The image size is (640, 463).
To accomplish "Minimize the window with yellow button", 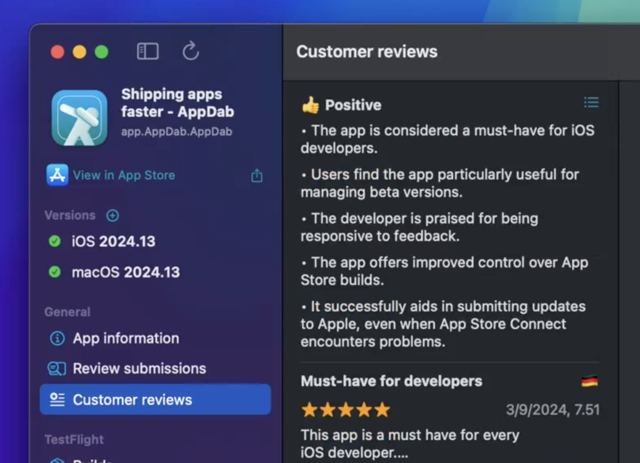I will (80, 52).
